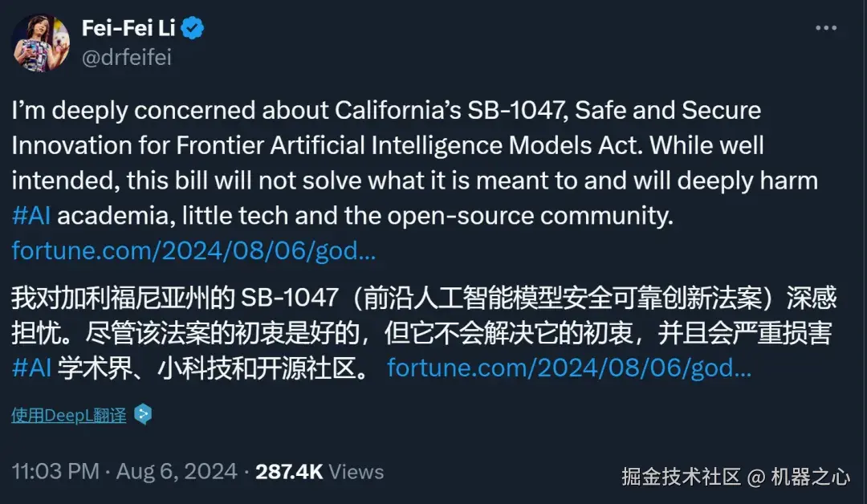The height and width of the screenshot is (504, 867).
Task: Click the blue verified checkmark badge
Action: (191, 26)
